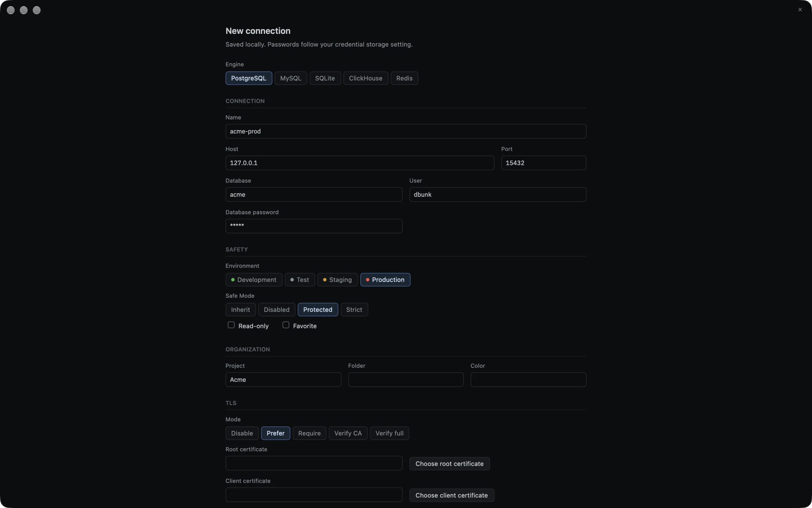
Task: Open Choose client certificate picker
Action: [x=452, y=495]
